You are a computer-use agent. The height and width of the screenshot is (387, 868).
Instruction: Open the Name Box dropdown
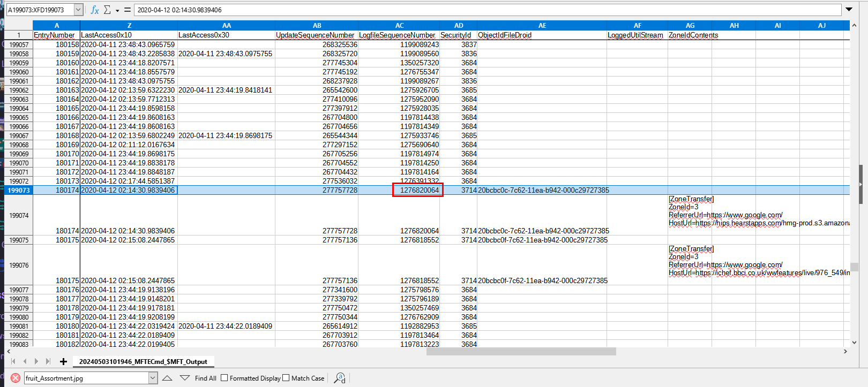[78, 10]
